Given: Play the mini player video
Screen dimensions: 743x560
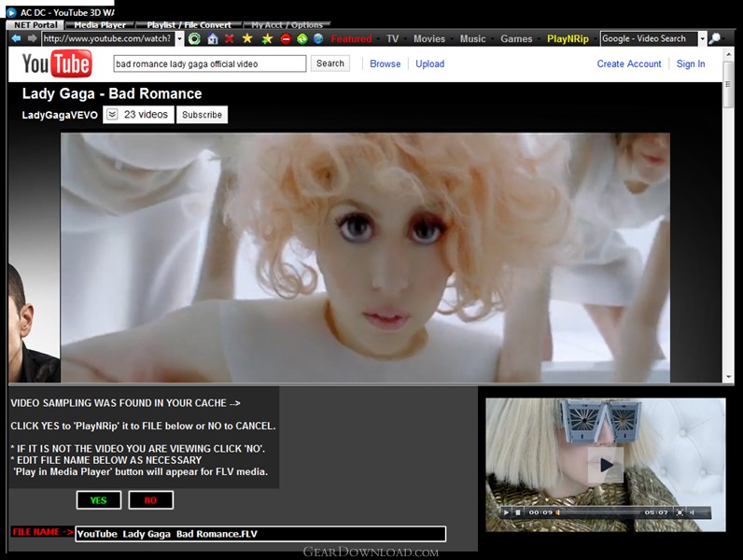Looking at the screenshot, I should click(506, 512).
